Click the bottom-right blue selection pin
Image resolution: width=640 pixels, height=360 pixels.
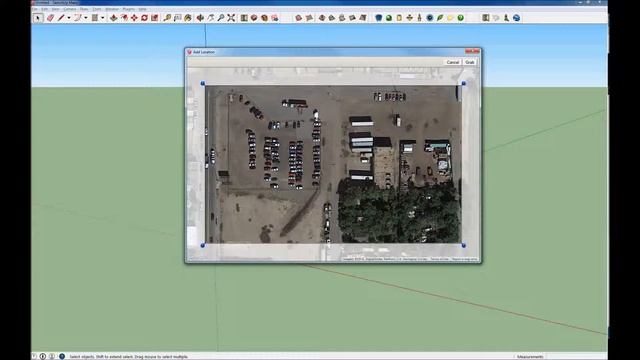click(464, 245)
